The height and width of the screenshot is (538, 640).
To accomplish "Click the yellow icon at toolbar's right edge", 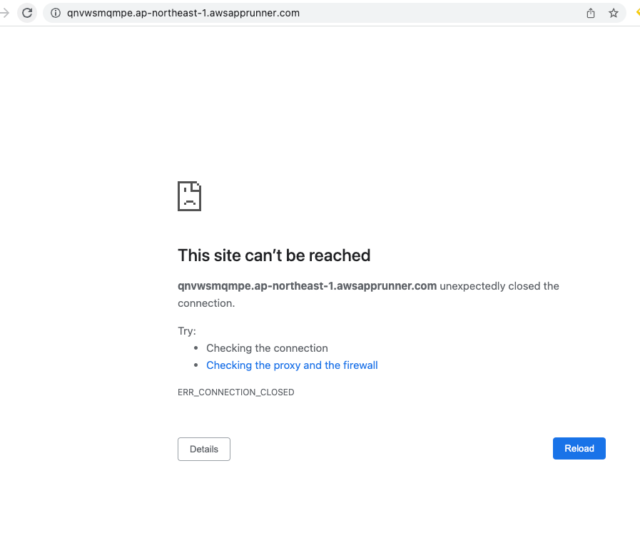I will point(638,13).
